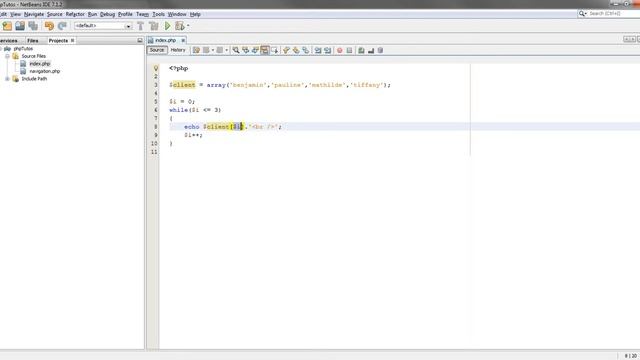Viewport: 640px width, 360px height.
Task: Toggle Highlight Search in editor toolbar
Action: pyautogui.click(x=264, y=50)
